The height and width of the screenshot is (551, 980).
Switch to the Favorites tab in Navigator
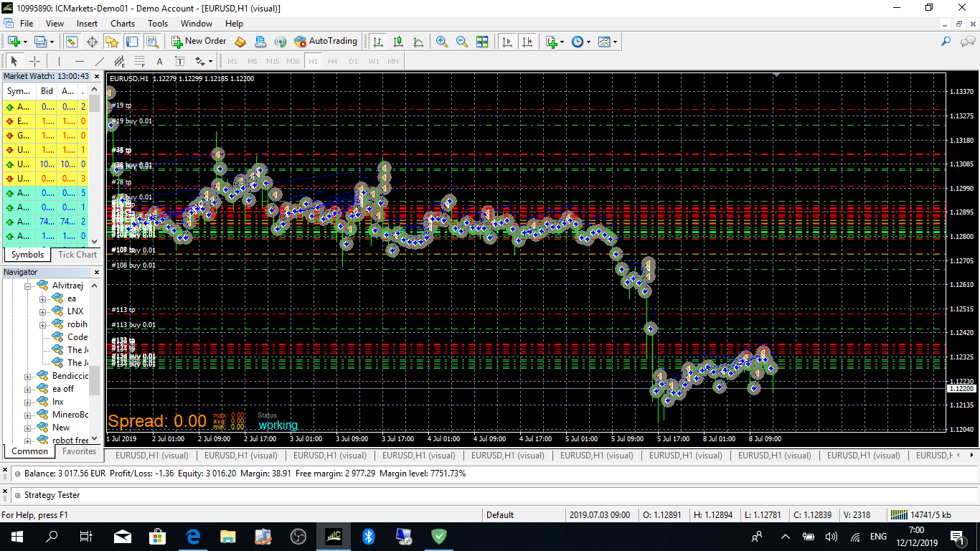coord(79,451)
